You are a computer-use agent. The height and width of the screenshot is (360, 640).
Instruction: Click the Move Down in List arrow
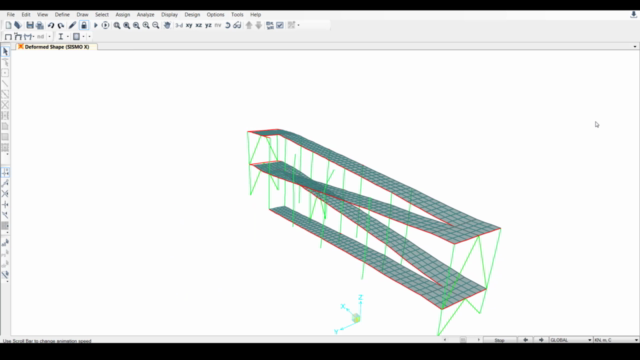coord(259,25)
